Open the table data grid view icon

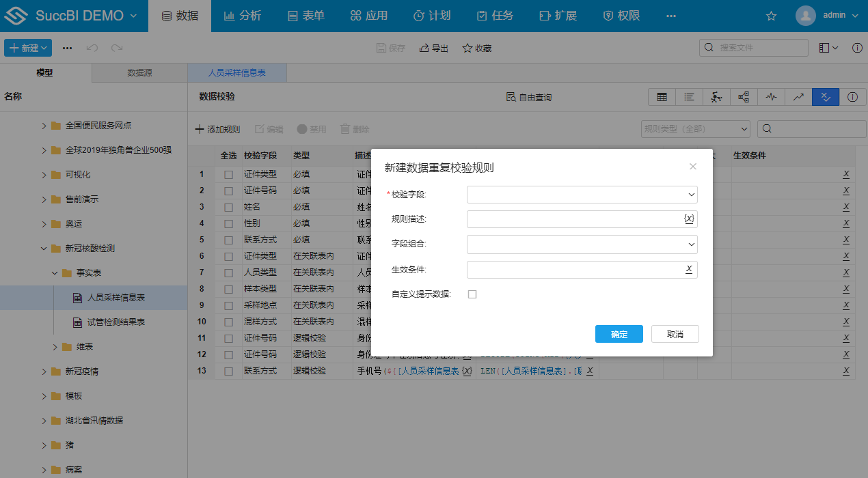pyautogui.click(x=662, y=97)
